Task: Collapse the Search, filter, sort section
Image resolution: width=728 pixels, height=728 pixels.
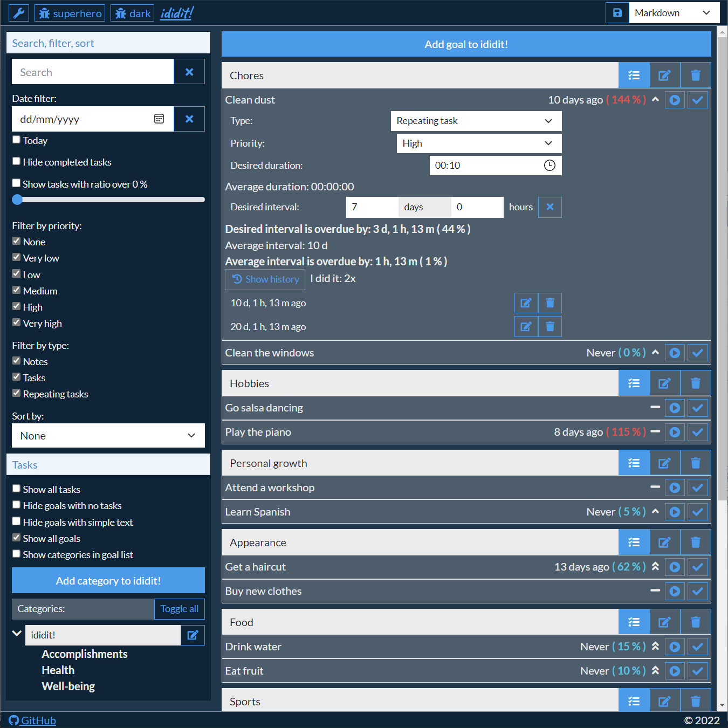Action: tap(108, 43)
